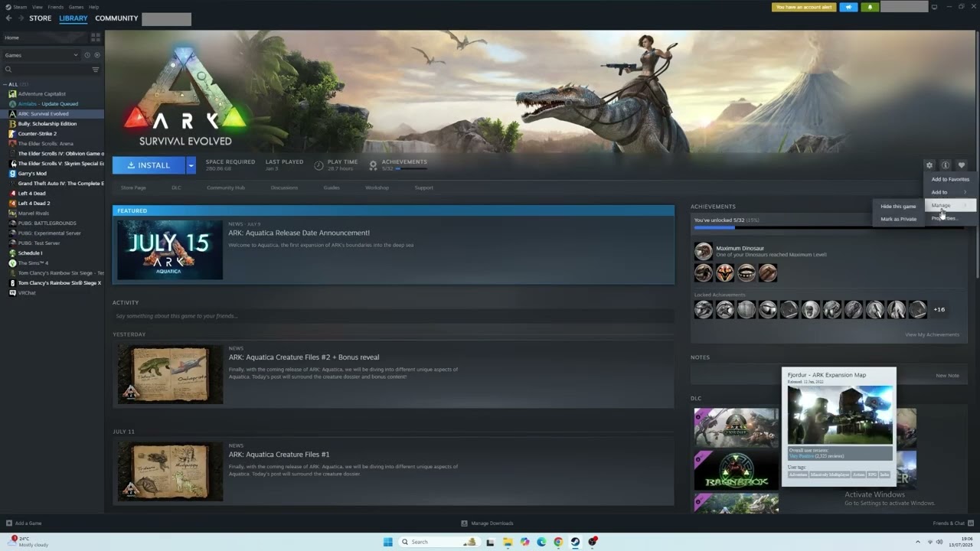Image resolution: width=980 pixels, height=551 pixels.
Task: Click the Windows Start button
Action: [388, 542]
